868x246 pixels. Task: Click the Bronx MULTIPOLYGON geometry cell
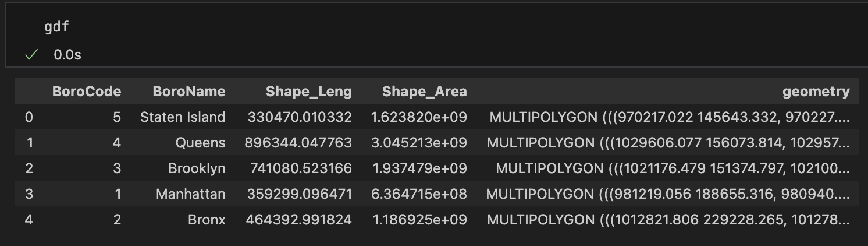668,220
